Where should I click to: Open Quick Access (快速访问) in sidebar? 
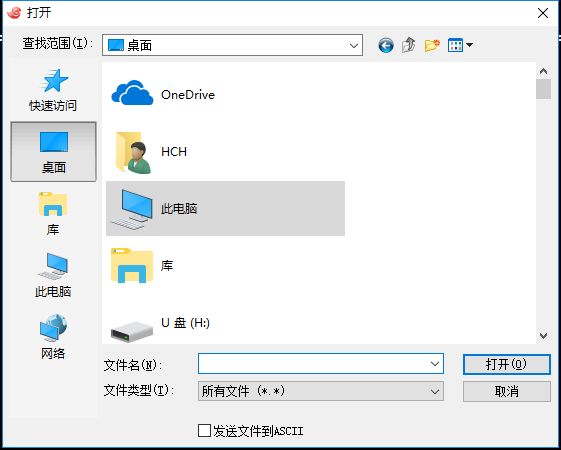coord(53,91)
